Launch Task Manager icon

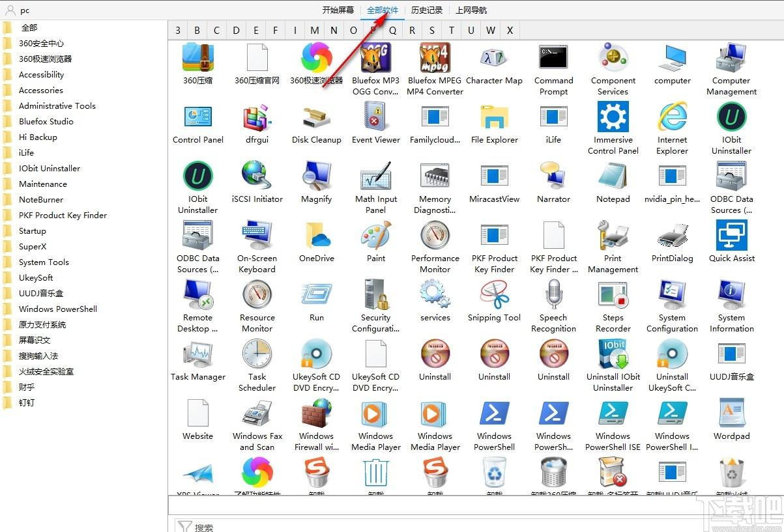pos(198,354)
